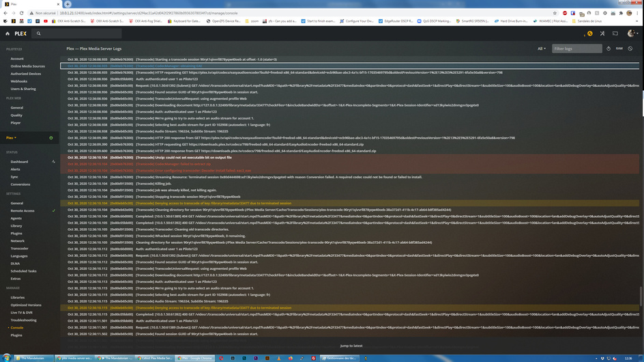Screen dimensions: 644x362
Task: Click the browser back arrow
Action: 5,13
